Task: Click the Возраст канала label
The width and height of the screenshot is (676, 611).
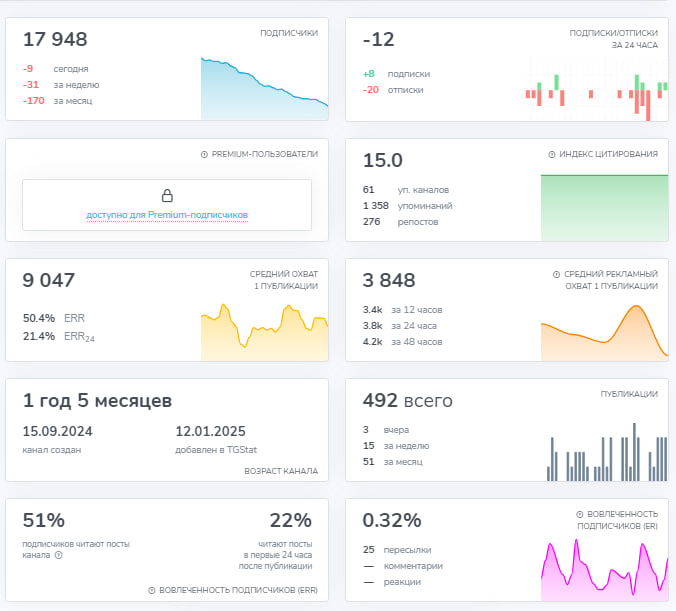Action: (281, 471)
